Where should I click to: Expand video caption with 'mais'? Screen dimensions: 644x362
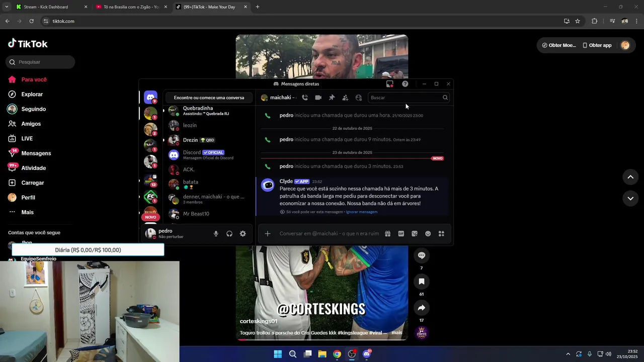pyautogui.click(x=397, y=332)
